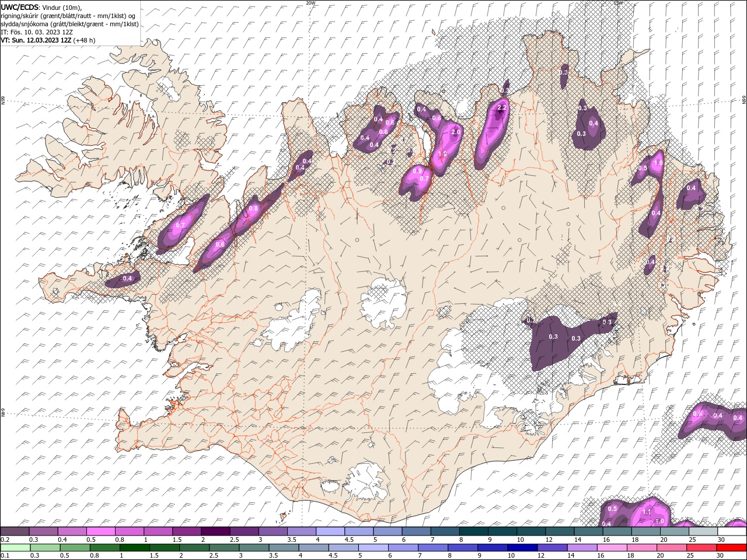Screen dimensions: 747x560
Task: Click the white upper swatch starting at 30
Action: (732, 531)
